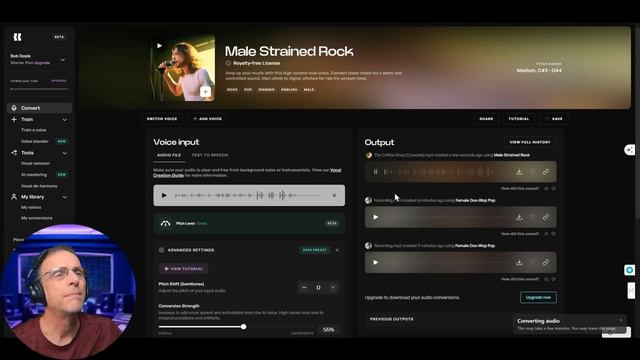Play the last Female Doo-Wop Pop output
This screenshot has width=640, height=360.
point(376,262)
